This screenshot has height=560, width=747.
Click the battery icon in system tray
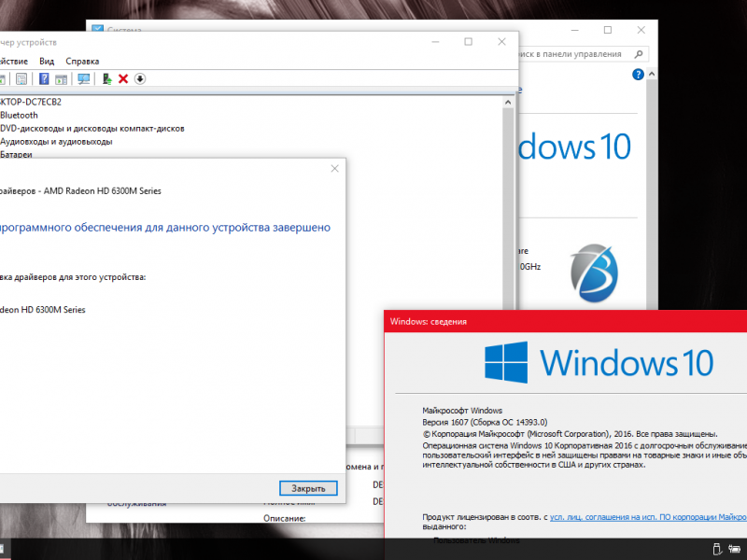735,549
